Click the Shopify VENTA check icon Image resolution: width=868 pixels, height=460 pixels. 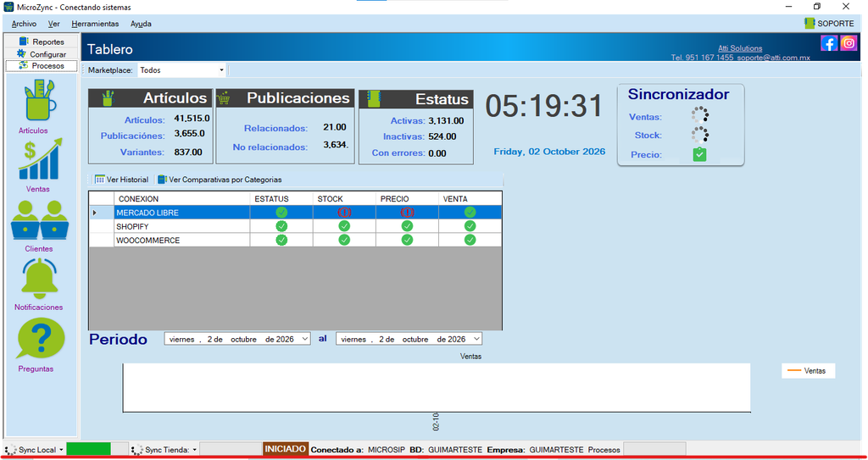470,226
